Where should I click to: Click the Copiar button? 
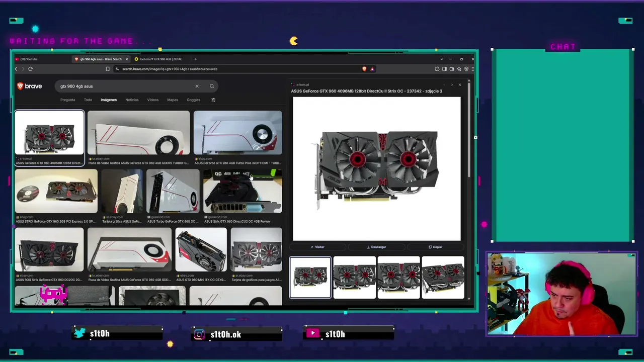436,247
